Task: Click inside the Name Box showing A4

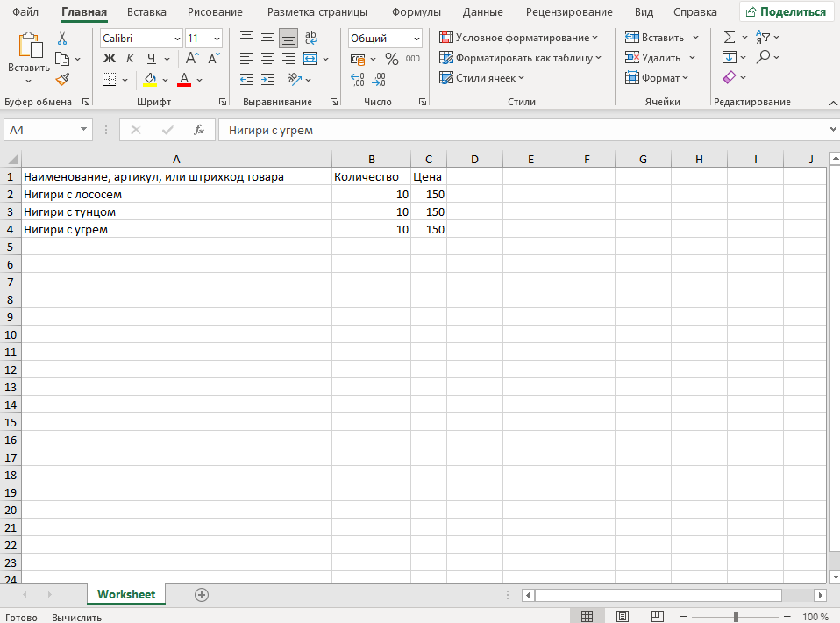Action: 41,130
